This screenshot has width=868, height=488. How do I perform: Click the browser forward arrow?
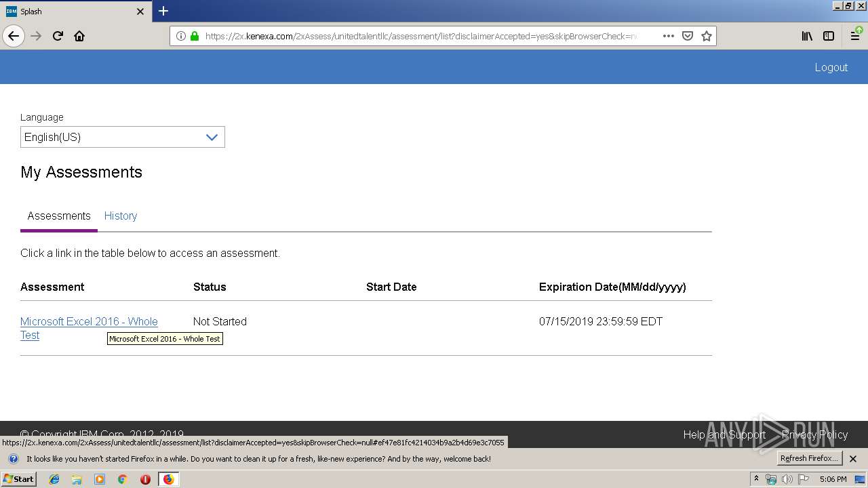pos(36,36)
